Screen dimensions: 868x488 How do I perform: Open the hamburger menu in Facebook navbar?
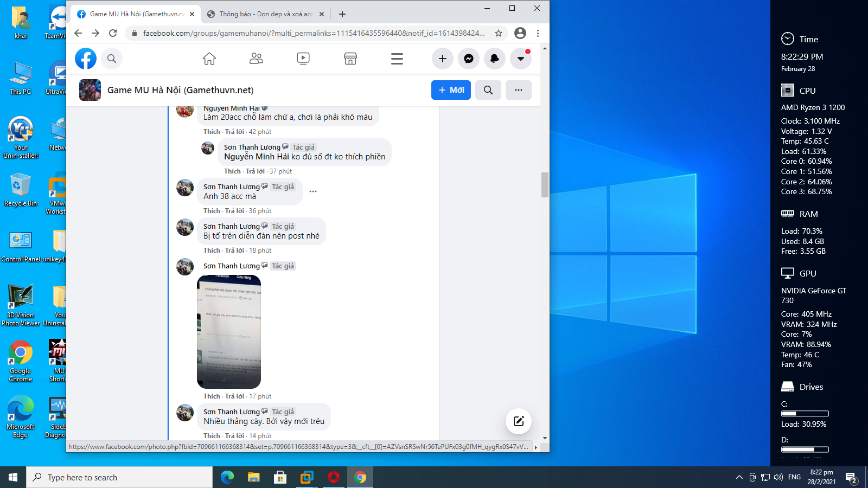(397, 59)
